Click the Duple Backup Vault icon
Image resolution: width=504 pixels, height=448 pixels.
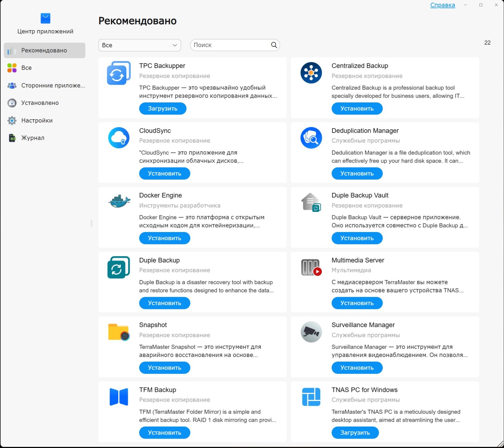pyautogui.click(x=311, y=202)
